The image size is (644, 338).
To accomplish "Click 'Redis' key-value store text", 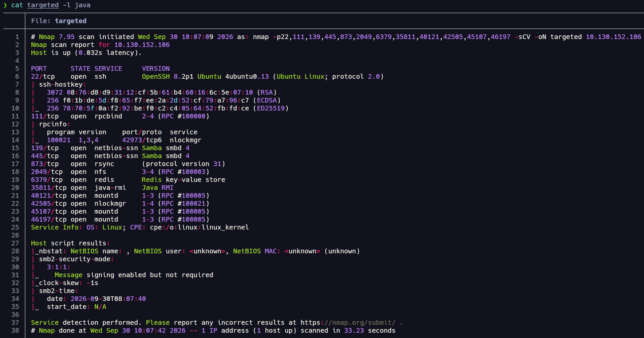I will click(152, 180).
